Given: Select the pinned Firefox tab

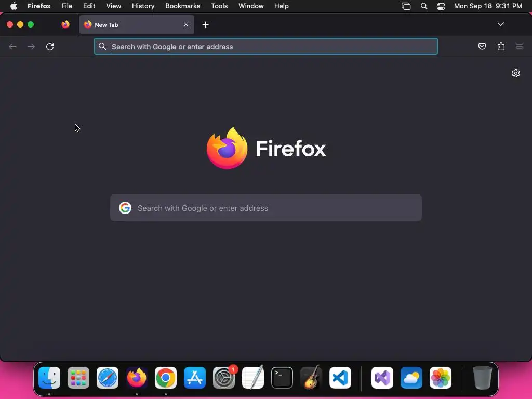Looking at the screenshot, I should tap(65, 24).
